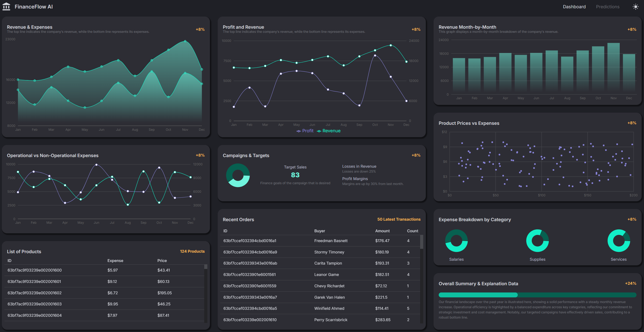Click the Overall Summary progress bar

tap(537, 295)
